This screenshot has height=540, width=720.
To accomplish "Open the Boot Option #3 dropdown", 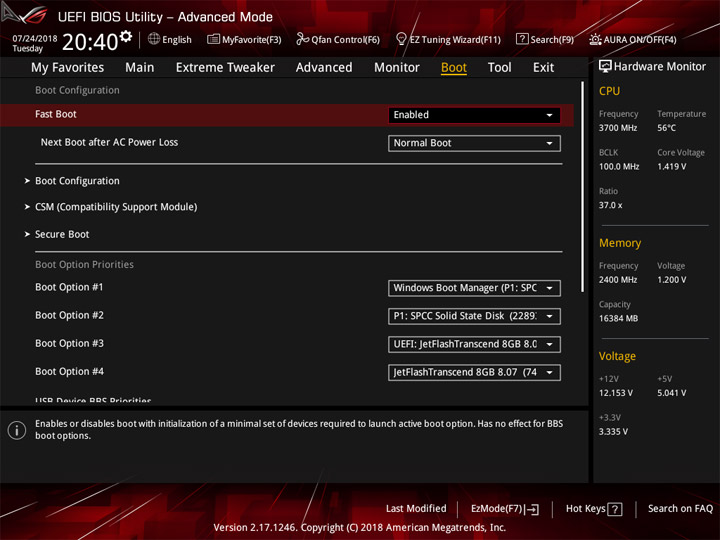I will (474, 344).
